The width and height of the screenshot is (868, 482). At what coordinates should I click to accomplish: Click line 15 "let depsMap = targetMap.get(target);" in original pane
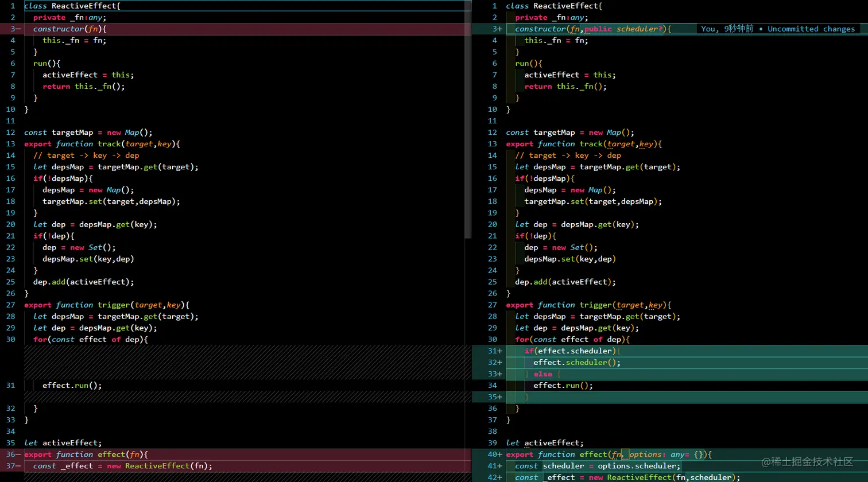coord(116,166)
